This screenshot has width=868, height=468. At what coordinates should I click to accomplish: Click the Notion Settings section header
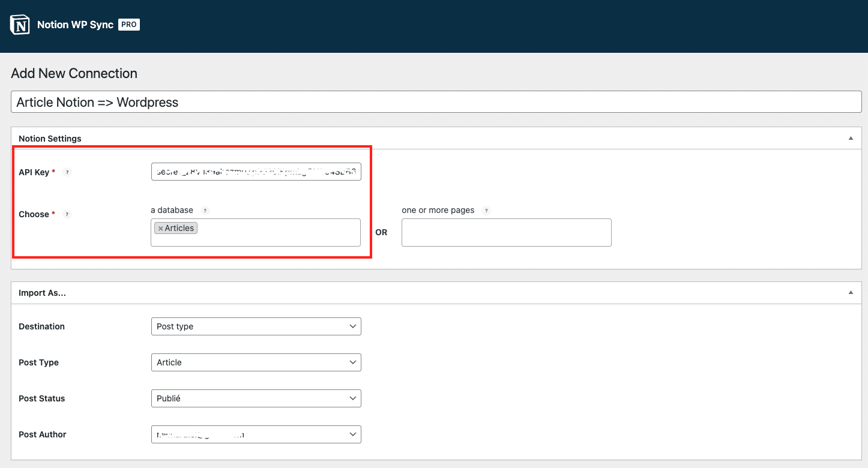50,138
